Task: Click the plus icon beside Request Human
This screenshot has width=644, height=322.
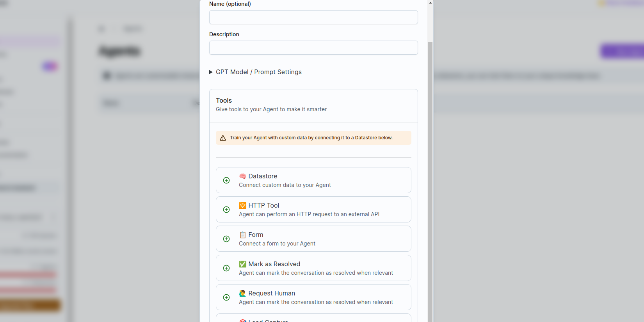Action: point(226,297)
